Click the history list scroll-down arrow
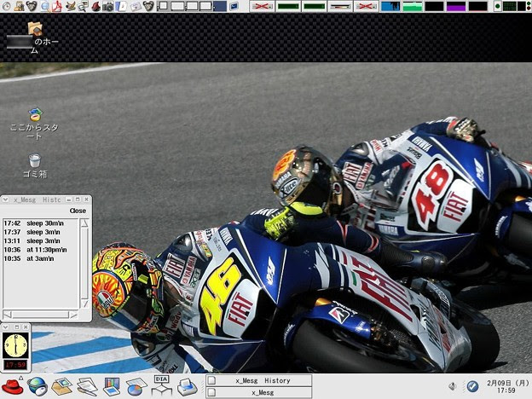532x399 pixels. (x=84, y=304)
